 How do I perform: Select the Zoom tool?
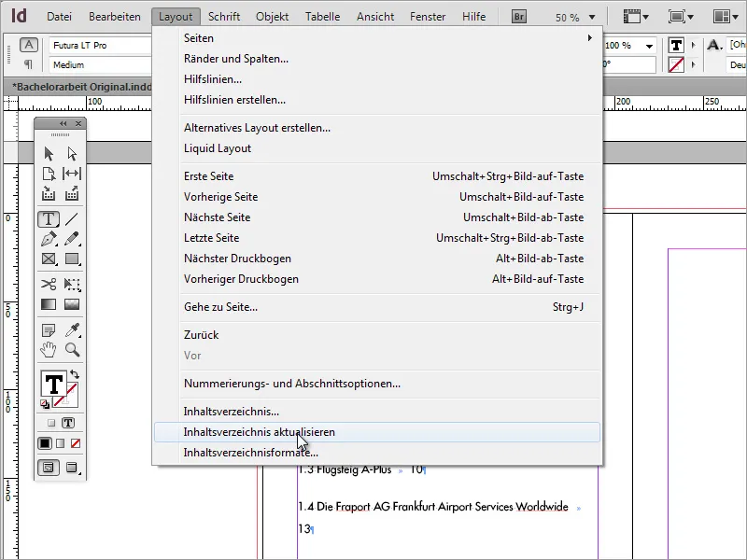click(x=72, y=349)
